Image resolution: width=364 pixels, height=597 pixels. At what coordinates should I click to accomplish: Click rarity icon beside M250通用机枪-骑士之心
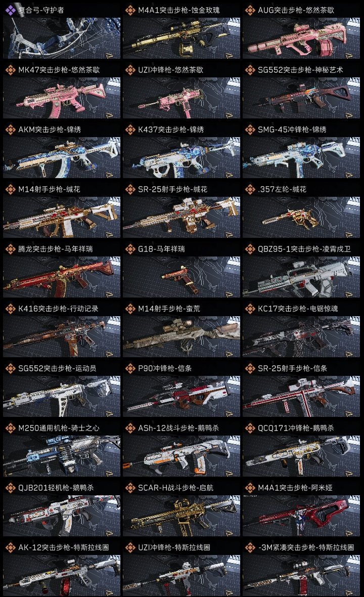pos(10,428)
